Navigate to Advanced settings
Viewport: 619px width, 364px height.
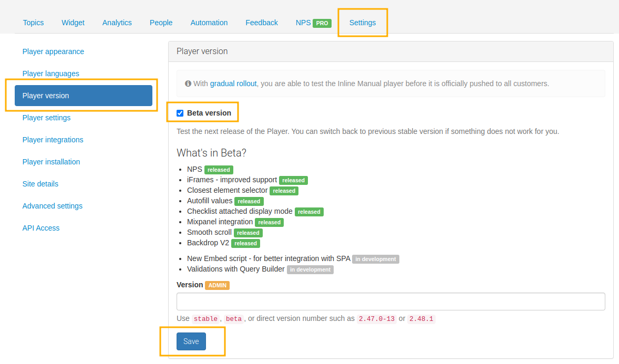(53, 206)
